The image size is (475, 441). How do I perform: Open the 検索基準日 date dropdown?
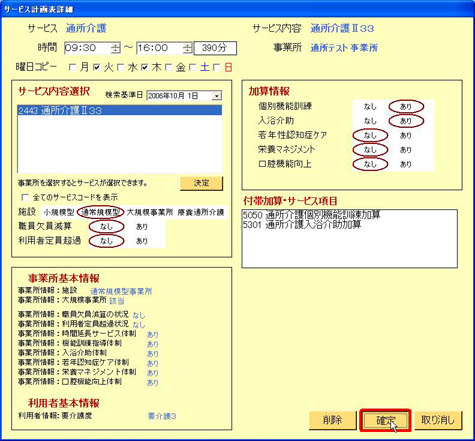[x=217, y=96]
